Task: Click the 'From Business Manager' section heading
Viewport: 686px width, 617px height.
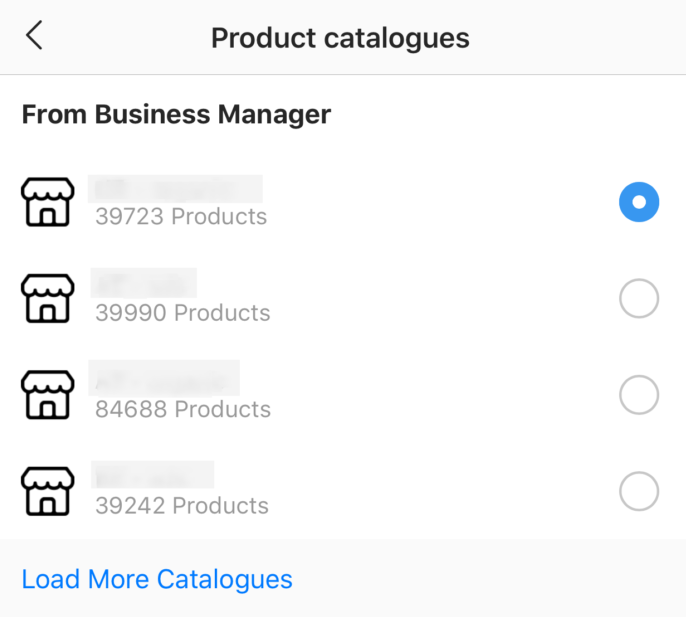Action: point(176,115)
